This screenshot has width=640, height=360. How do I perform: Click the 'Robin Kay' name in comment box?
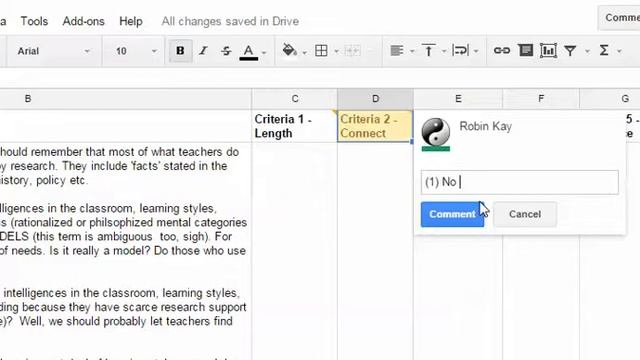pos(485,127)
